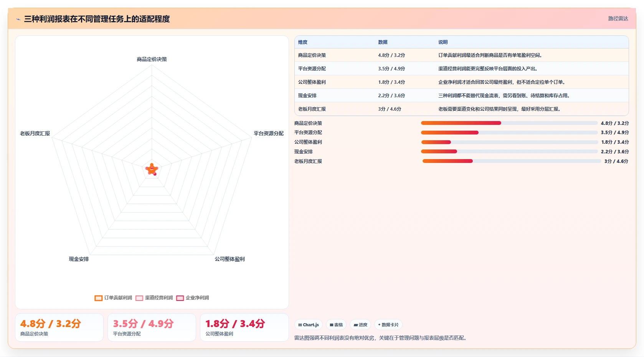Click the 公司整体盈利 progress bar
The image size is (644, 357).
(509, 142)
